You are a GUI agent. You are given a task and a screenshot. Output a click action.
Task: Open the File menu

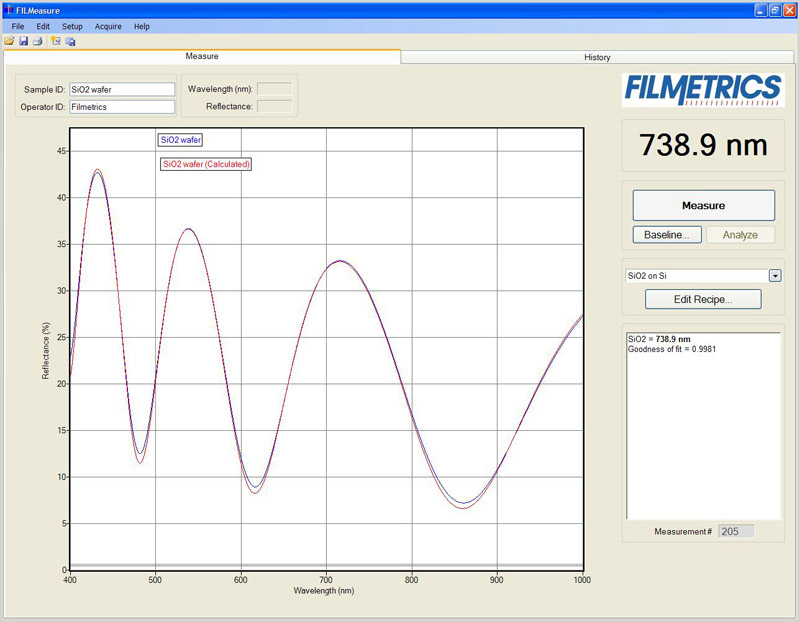click(x=18, y=26)
